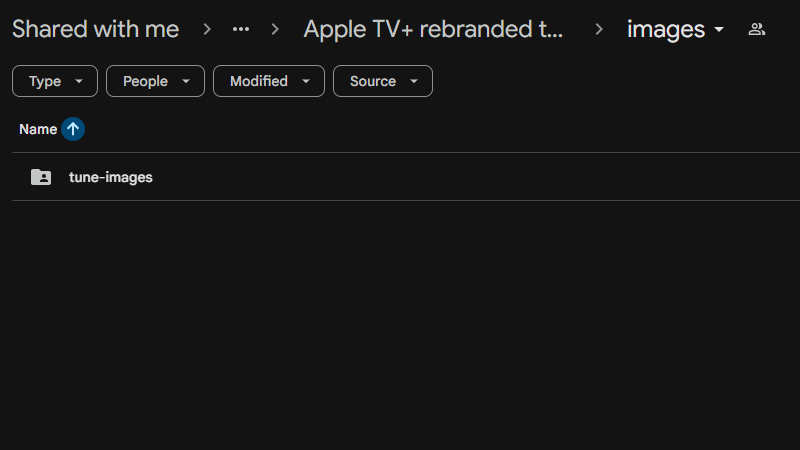The image size is (800, 450).
Task: Click the Name column header
Action: 38,129
